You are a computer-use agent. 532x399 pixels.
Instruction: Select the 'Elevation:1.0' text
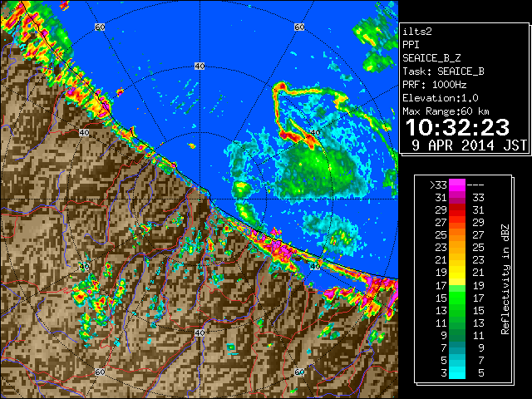point(441,98)
